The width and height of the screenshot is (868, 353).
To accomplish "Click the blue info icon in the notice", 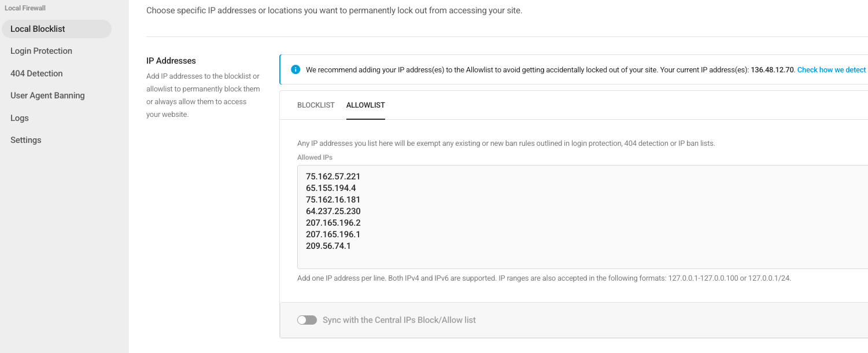I will pos(296,70).
